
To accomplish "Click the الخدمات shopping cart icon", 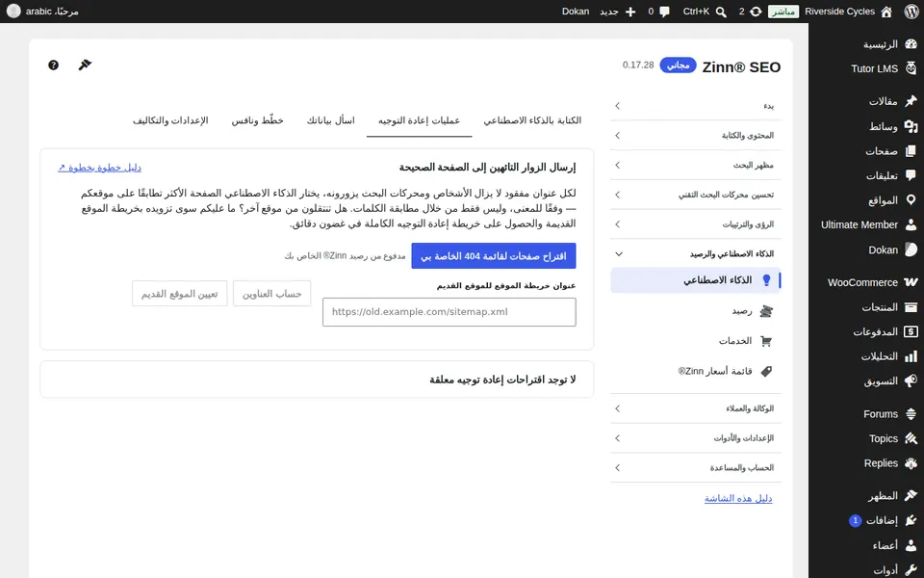I will click(x=766, y=341).
